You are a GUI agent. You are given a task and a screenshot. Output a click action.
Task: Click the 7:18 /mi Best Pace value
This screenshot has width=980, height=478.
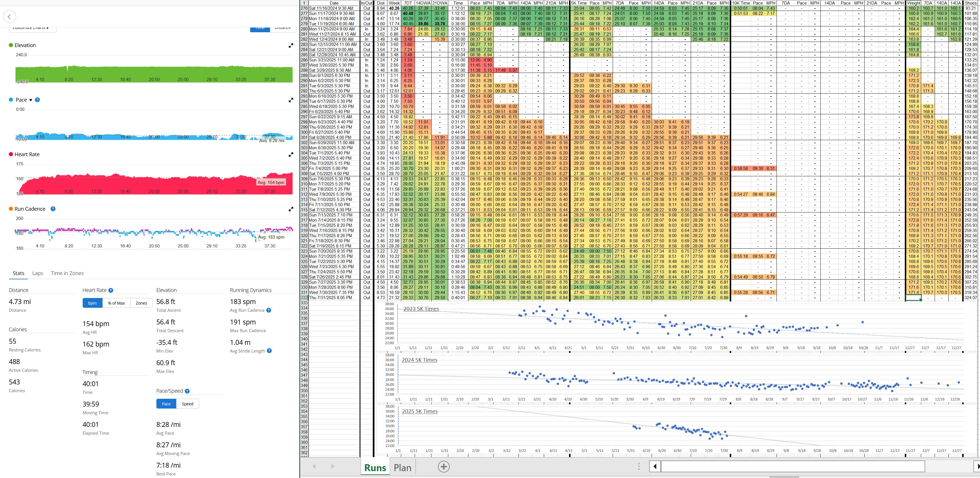168,465
